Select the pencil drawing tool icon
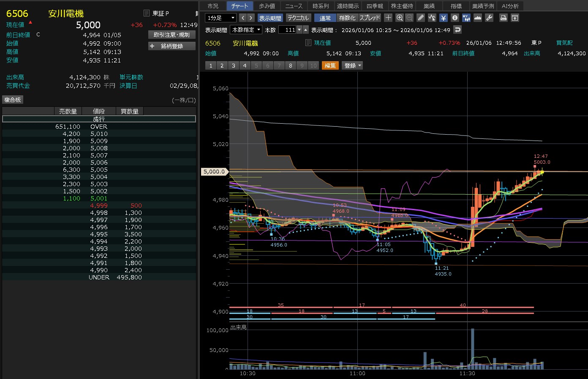The width and height of the screenshot is (588, 379). click(x=421, y=18)
